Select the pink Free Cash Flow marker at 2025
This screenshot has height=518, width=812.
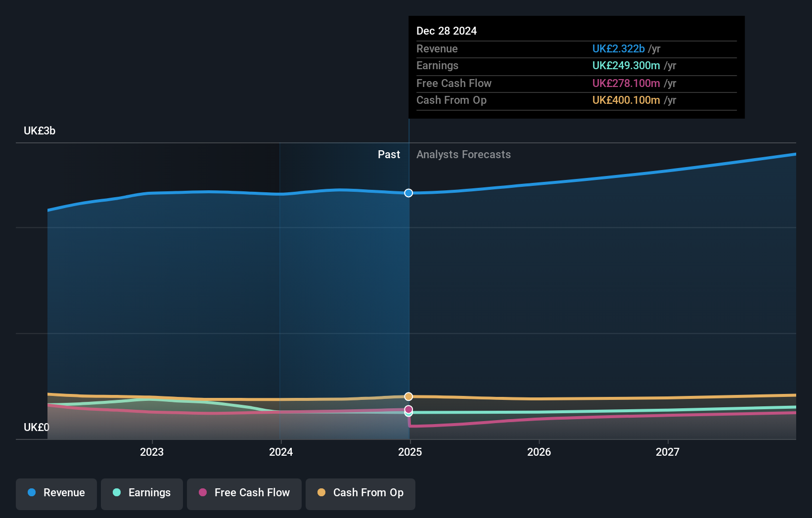(408, 410)
